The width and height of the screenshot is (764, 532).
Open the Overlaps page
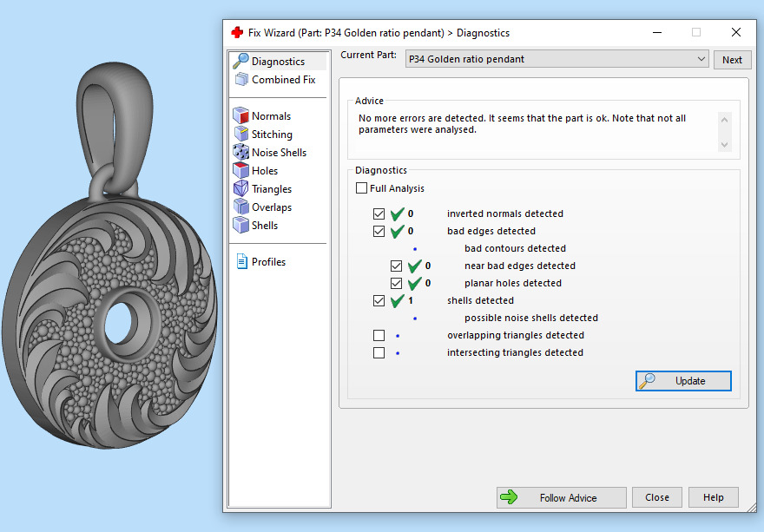click(272, 207)
